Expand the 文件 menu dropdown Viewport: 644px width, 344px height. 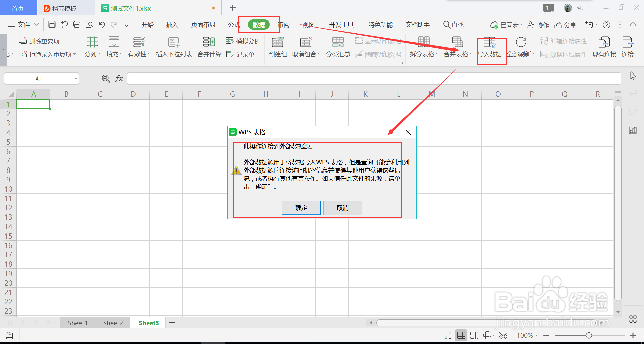coord(23,24)
